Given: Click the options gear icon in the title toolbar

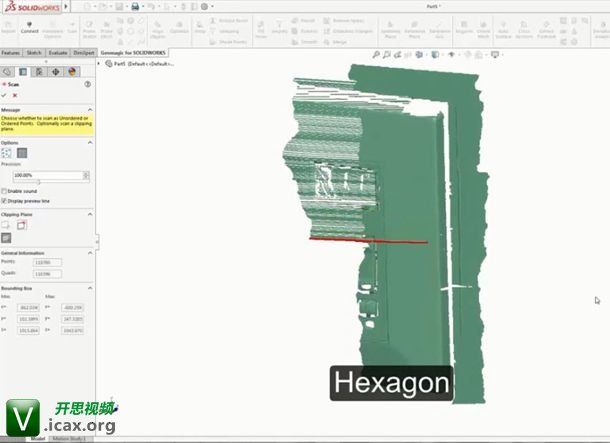Looking at the screenshot, I should pyautogui.click(x=205, y=6).
